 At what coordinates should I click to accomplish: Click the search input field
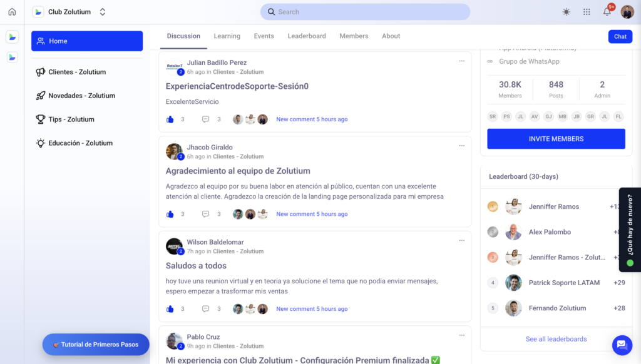[365, 12]
